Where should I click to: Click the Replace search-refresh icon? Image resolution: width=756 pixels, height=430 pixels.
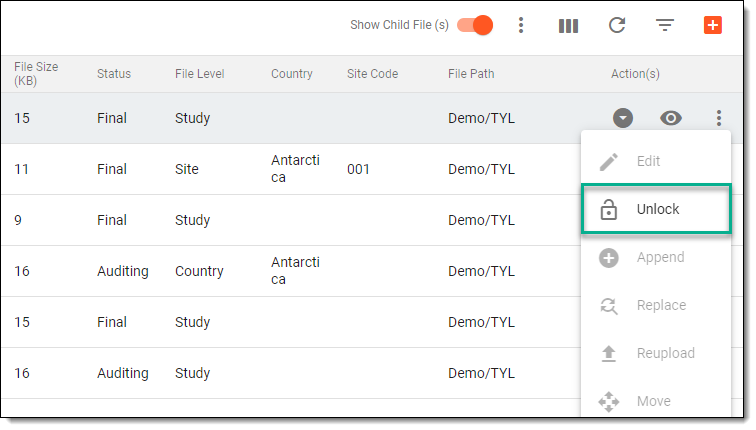pos(608,306)
